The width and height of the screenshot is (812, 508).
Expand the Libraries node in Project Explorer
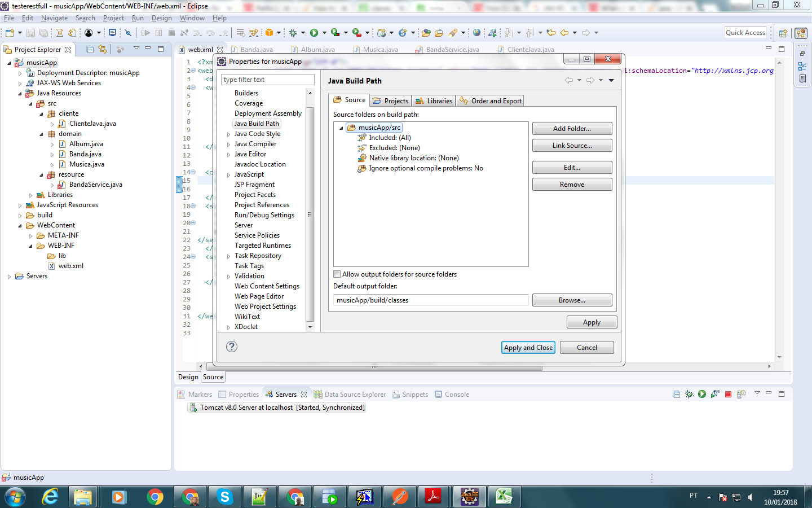[31, 195]
